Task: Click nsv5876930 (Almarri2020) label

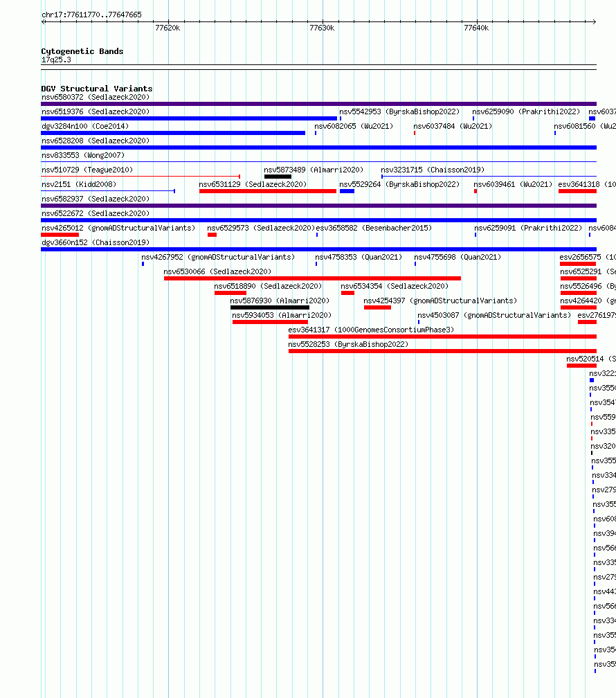Action: click(x=280, y=301)
